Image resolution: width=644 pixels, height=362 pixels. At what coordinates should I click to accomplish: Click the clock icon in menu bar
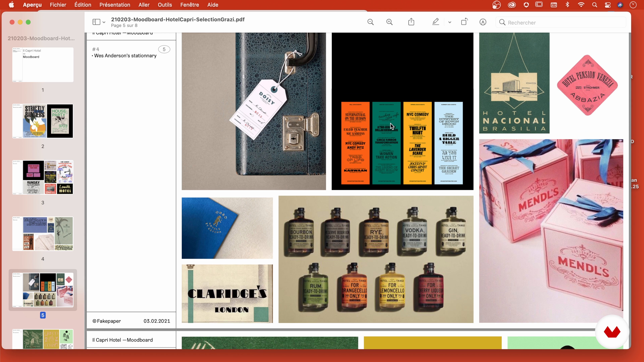(x=633, y=5)
